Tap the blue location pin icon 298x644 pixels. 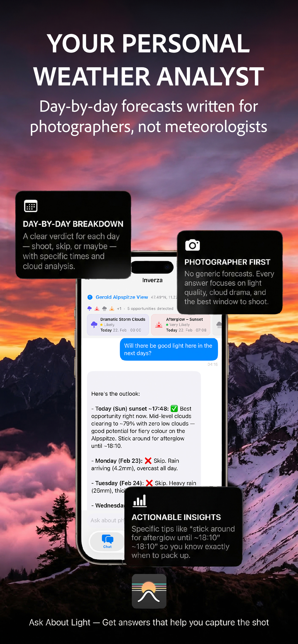(x=90, y=297)
